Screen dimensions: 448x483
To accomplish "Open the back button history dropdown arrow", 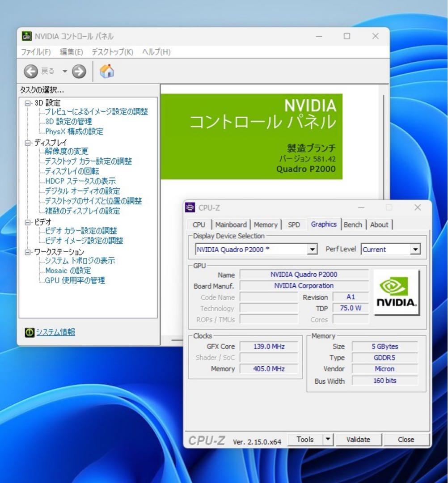I will click(x=64, y=71).
